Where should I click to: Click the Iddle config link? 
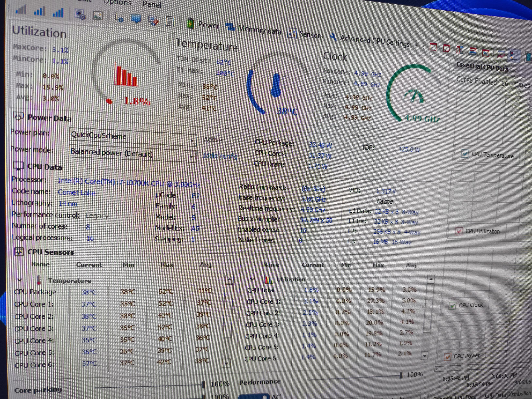tap(220, 156)
